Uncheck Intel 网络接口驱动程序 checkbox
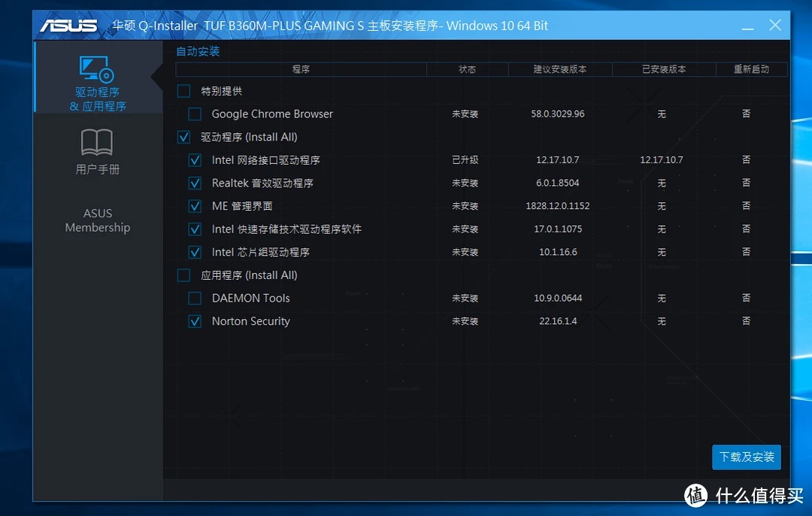Screen dimensions: 812x516 pyautogui.click(x=195, y=160)
